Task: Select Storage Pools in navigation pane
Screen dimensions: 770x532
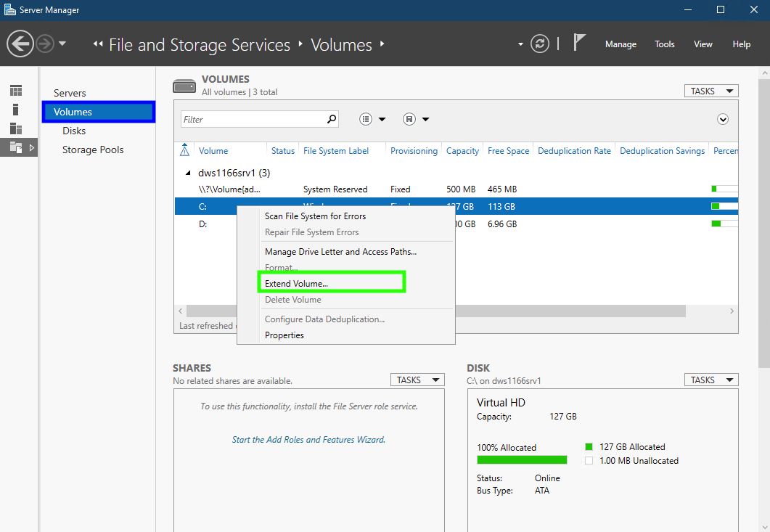Action: point(93,150)
